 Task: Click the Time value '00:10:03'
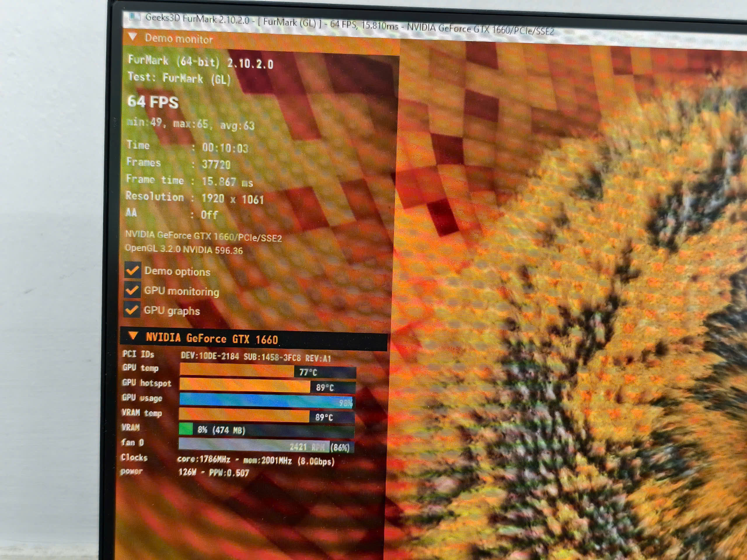pyautogui.click(x=225, y=148)
